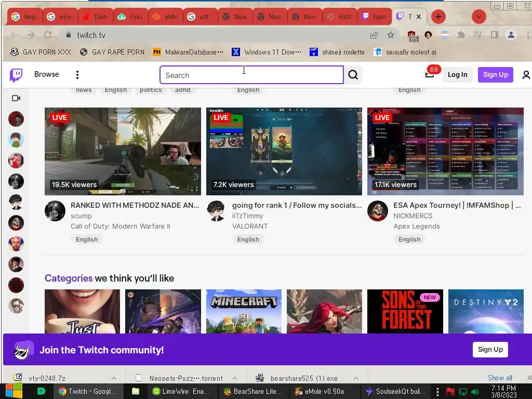Close the active Twitch tab
This screenshot has width=532, height=399.
(x=419, y=16)
